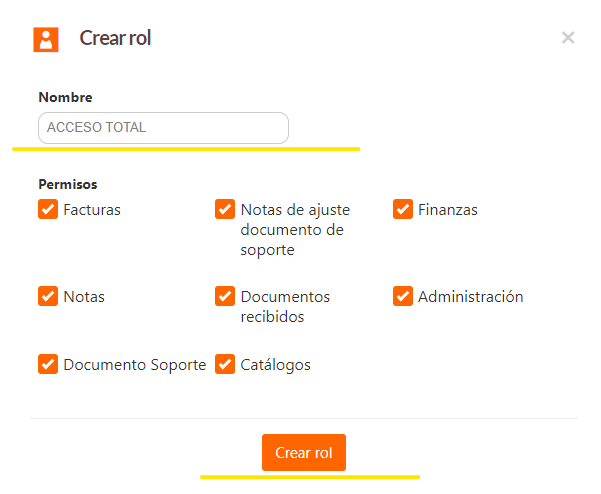Uncheck the Notas checkbox
Image resolution: width=601 pixels, height=494 pixels.
(48, 296)
